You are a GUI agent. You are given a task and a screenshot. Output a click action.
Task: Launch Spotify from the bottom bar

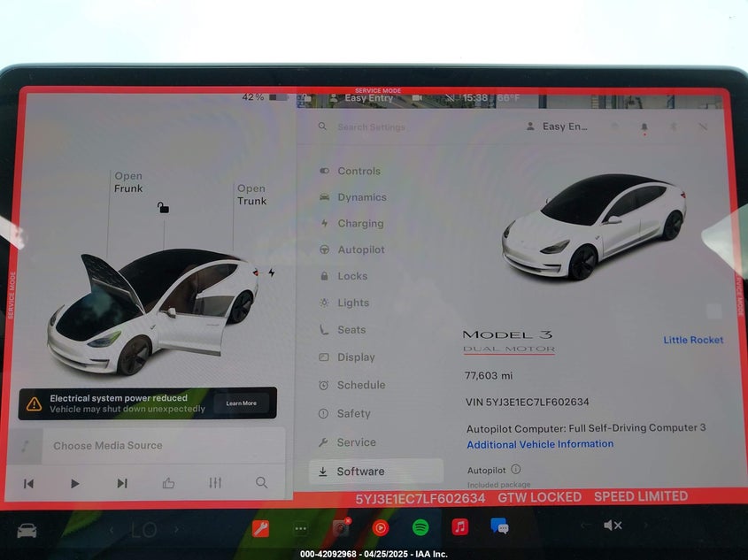click(x=420, y=527)
